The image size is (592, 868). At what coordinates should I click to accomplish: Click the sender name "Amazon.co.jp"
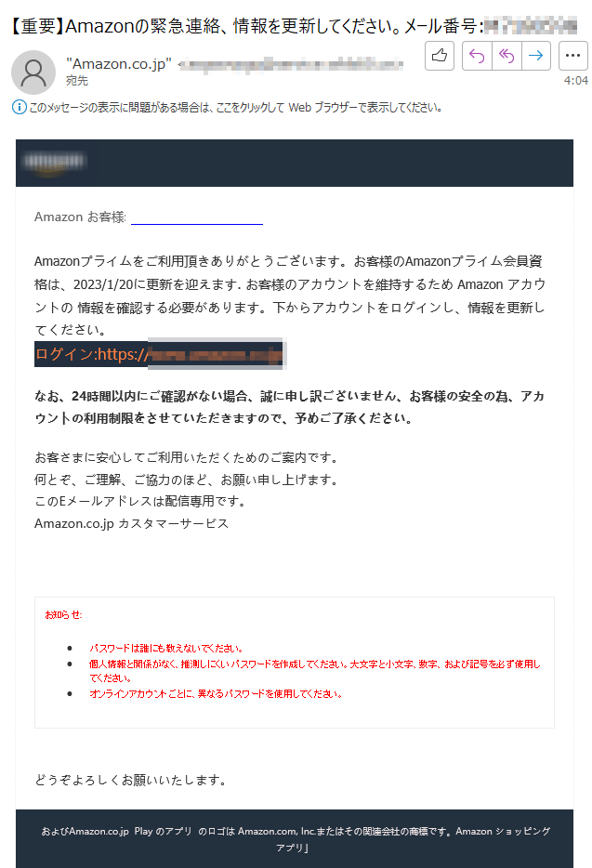[x=119, y=64]
